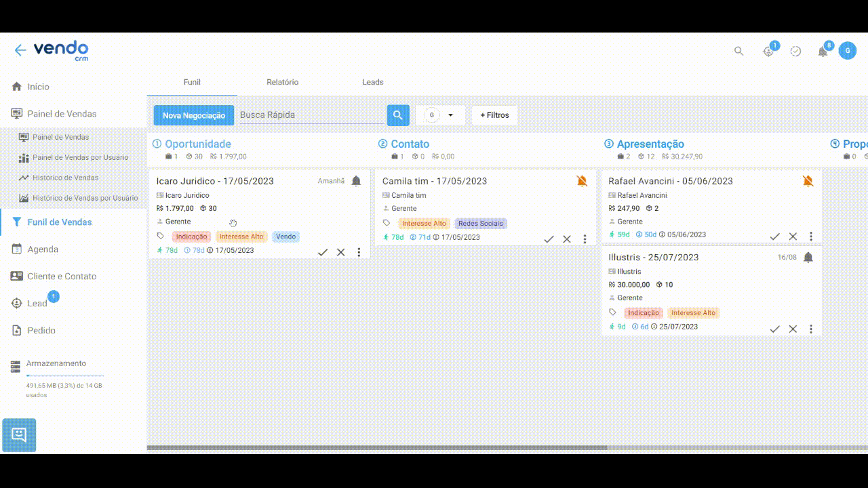The width and height of the screenshot is (868, 488).
Task: Toggle muted bell on Rafael Avancini card
Action: 808,181
